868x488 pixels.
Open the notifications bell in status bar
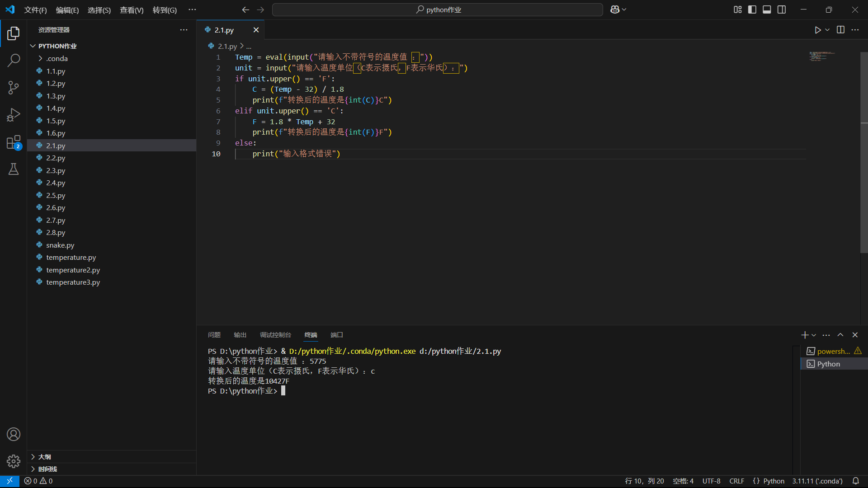click(855, 481)
